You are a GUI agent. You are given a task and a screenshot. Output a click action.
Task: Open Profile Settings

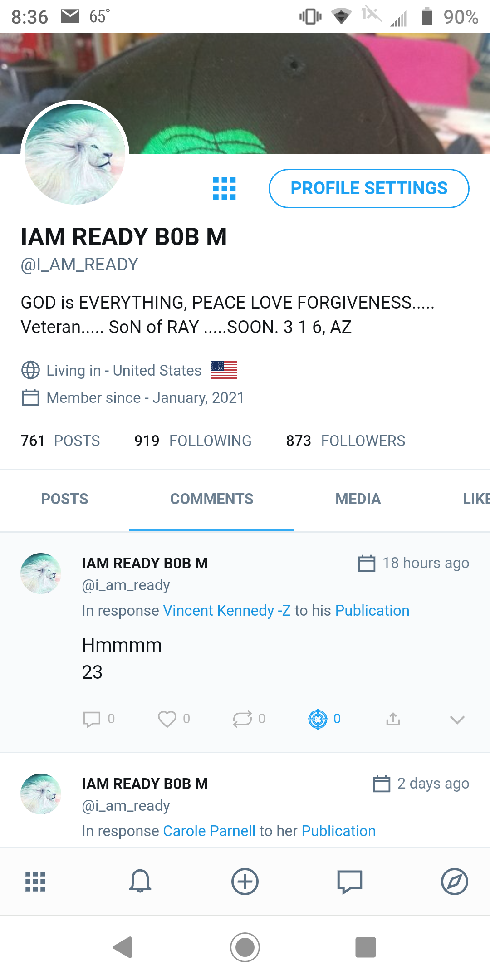(369, 188)
